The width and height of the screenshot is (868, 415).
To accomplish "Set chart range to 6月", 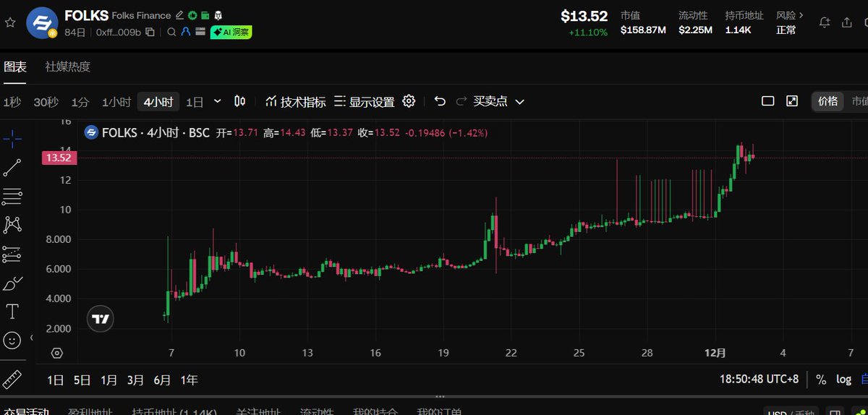I will 162,380.
